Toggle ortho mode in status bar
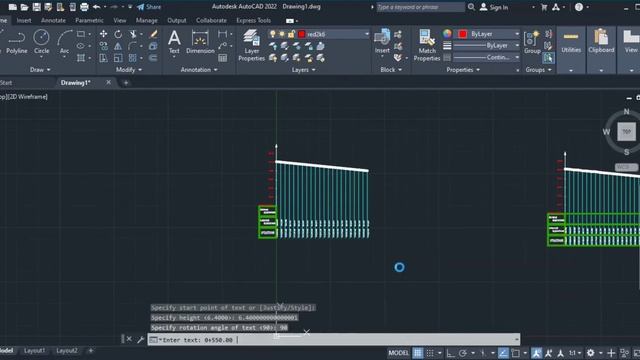 click(451, 353)
